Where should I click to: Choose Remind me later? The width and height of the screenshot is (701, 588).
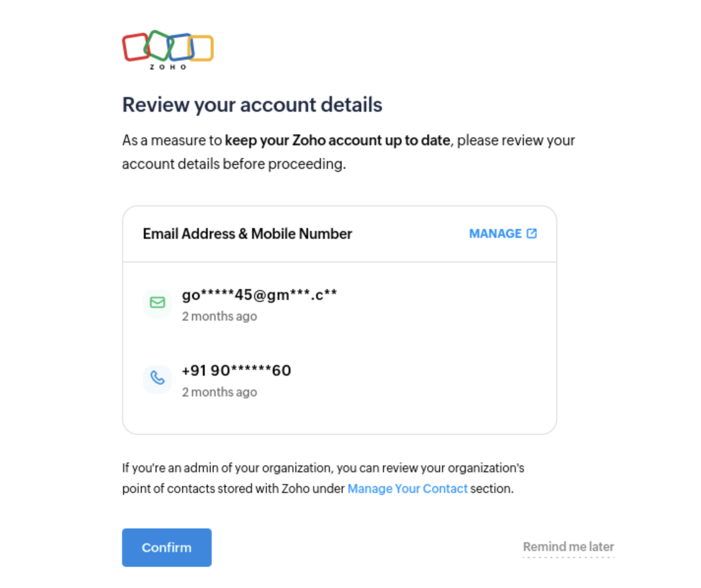pyautogui.click(x=568, y=547)
